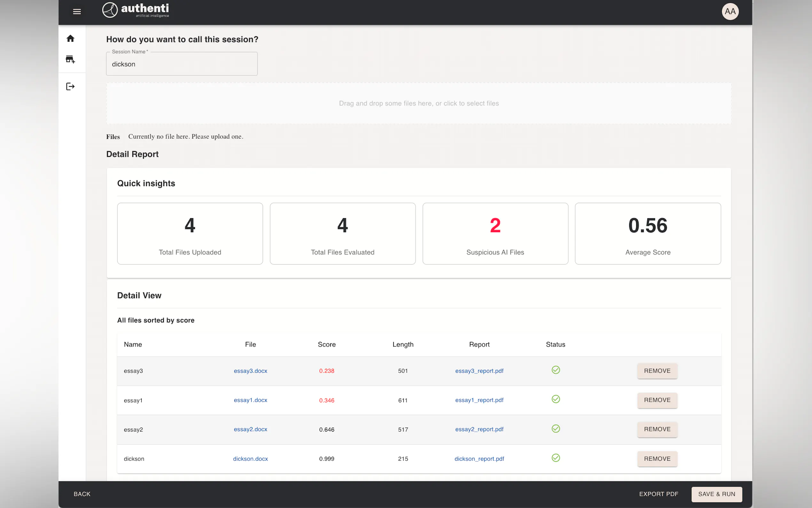Click the Average Score card
The width and height of the screenshot is (812, 508).
point(647,234)
